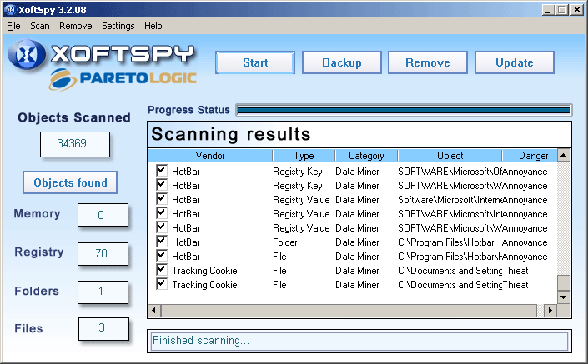Click the scroll up arrow of results list
Viewport: 588px width, 364px height.
coord(564,155)
